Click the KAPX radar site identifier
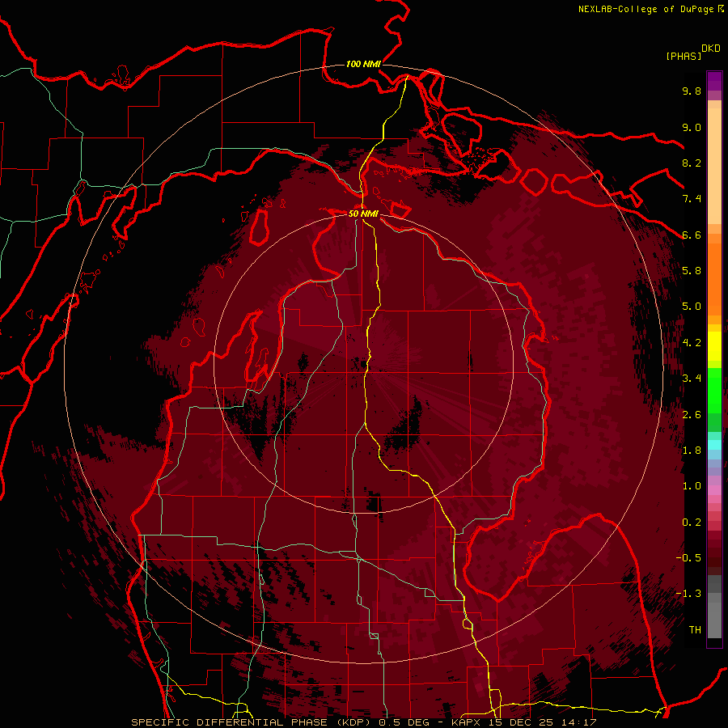 [467, 722]
